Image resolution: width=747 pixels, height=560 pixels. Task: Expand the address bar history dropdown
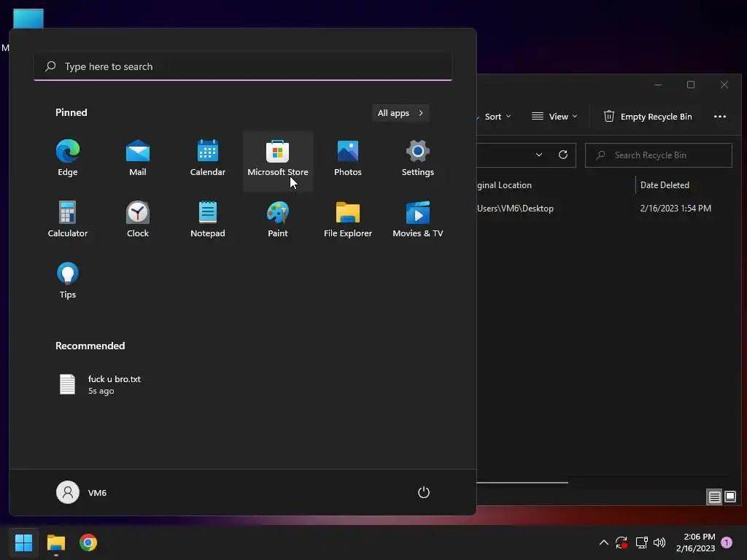[539, 155]
